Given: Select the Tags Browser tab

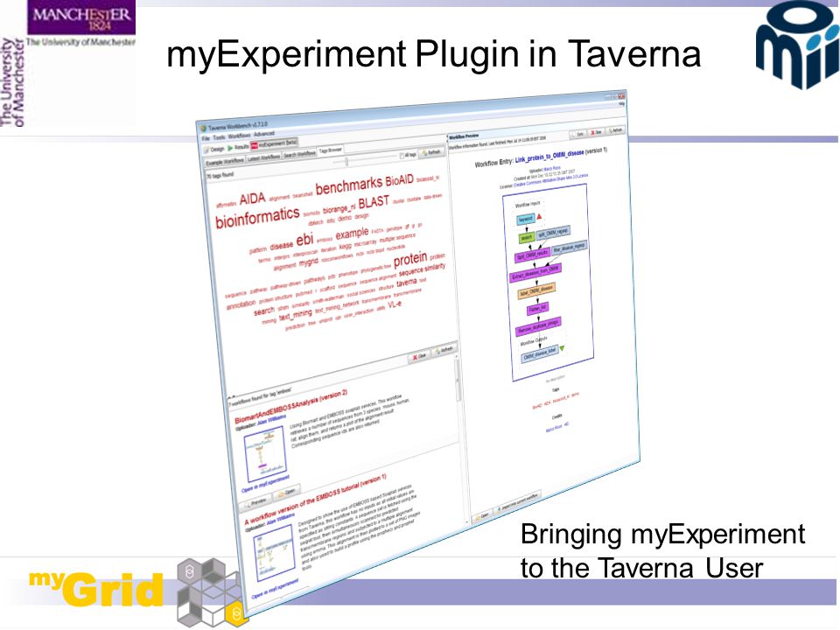Looking at the screenshot, I should click(x=331, y=150).
